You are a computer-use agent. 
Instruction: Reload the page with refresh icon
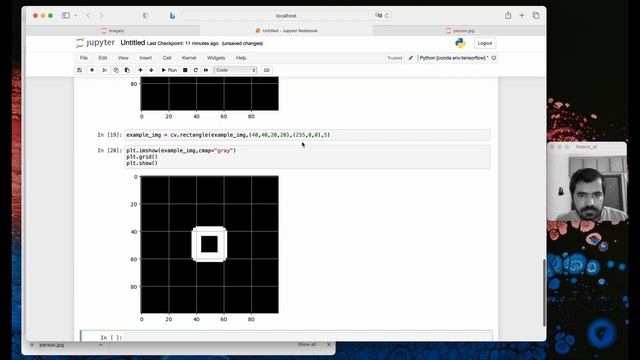click(387, 16)
